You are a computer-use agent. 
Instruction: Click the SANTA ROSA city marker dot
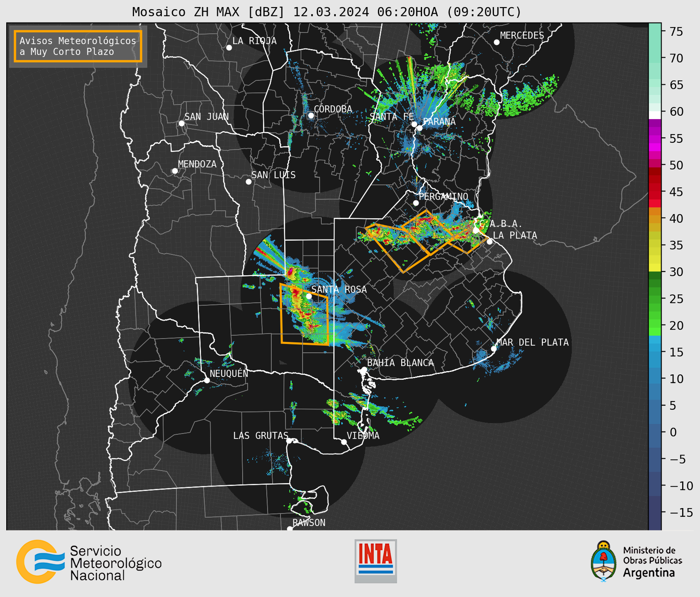[309, 296]
